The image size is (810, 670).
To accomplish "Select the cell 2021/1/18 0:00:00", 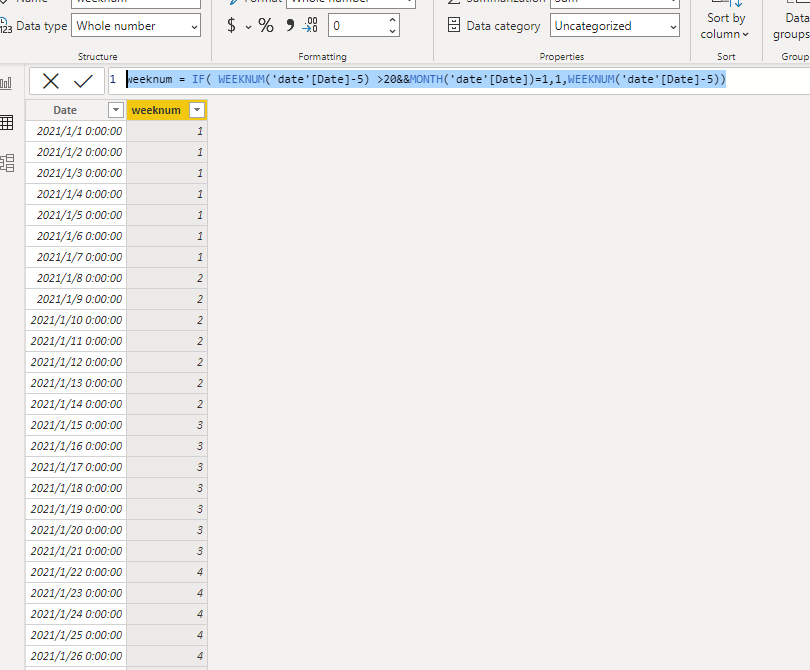I will [76, 488].
